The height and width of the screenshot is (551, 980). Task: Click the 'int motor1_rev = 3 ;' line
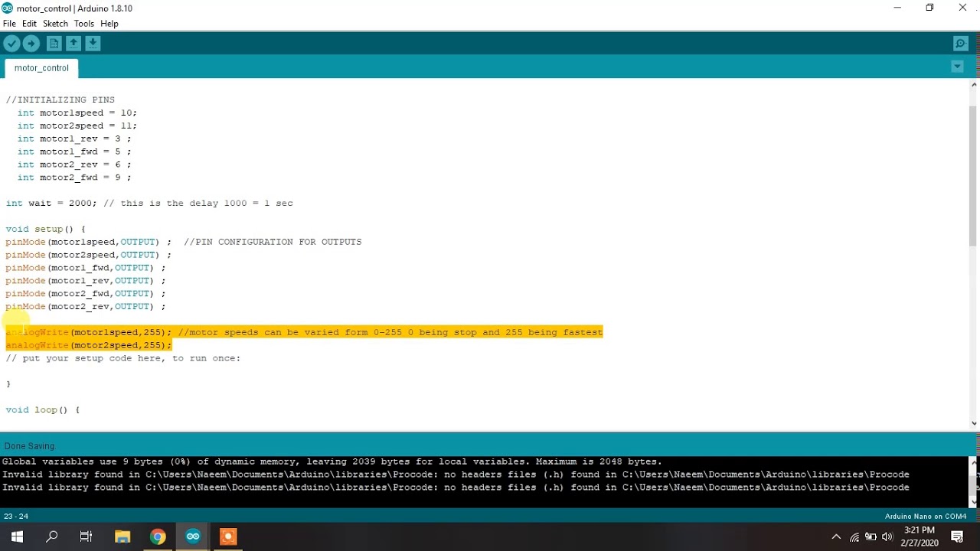[74, 139]
